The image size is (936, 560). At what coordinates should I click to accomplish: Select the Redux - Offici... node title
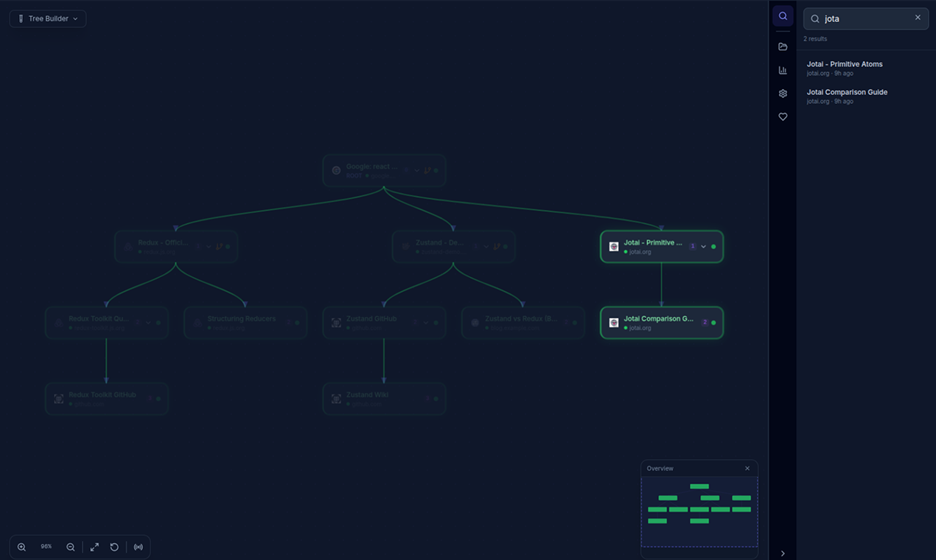(x=164, y=242)
